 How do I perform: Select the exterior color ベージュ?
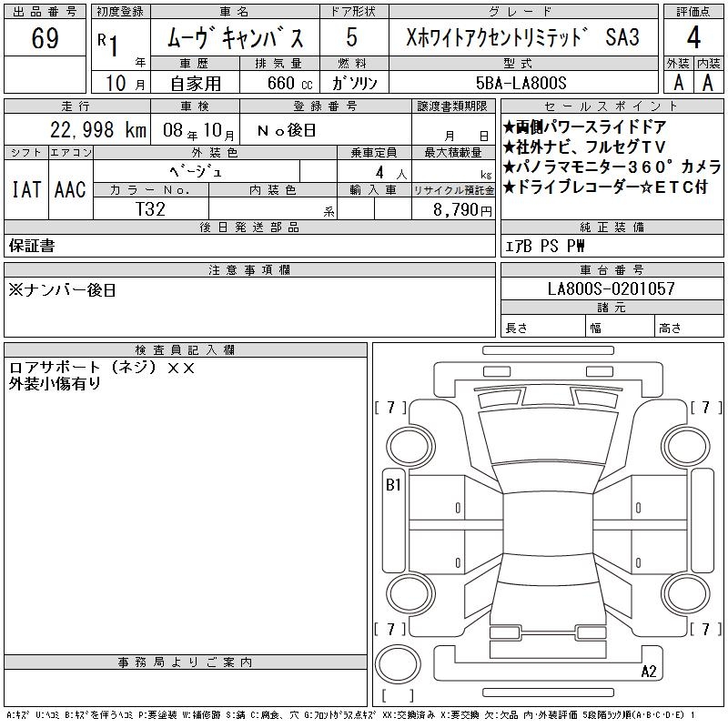(x=196, y=172)
